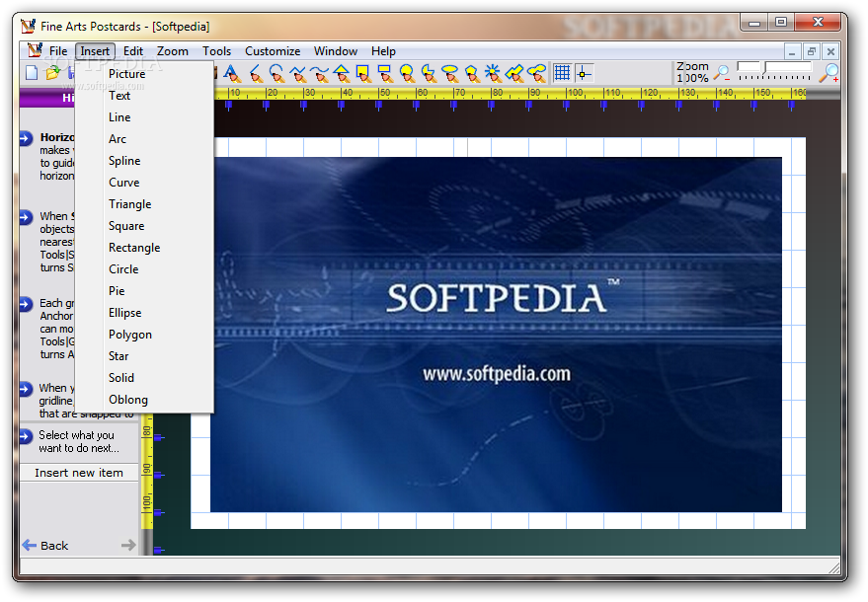Open the Zoom menu
The width and height of the screenshot is (868, 602).
(x=173, y=51)
